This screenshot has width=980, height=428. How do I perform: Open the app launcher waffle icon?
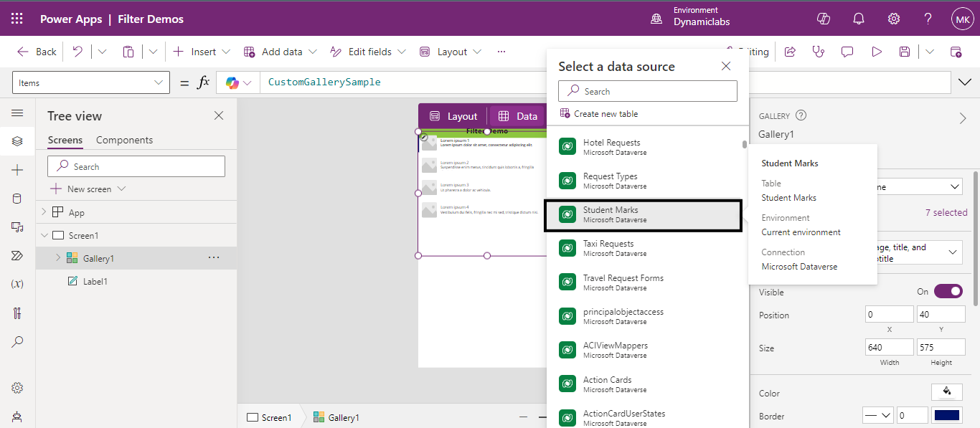point(17,19)
